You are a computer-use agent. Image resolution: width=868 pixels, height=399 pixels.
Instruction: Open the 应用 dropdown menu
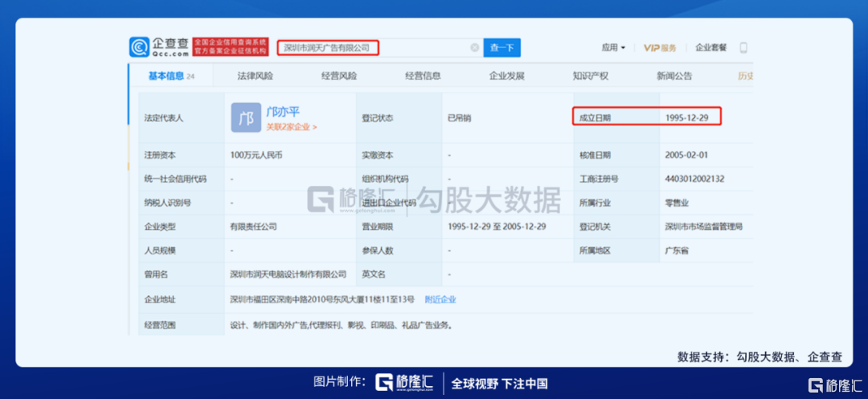point(613,47)
